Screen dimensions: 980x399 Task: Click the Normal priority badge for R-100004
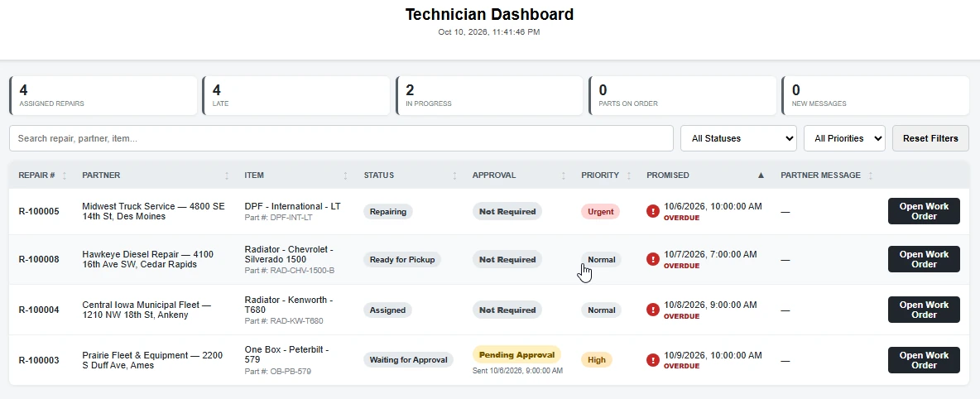pyautogui.click(x=601, y=310)
